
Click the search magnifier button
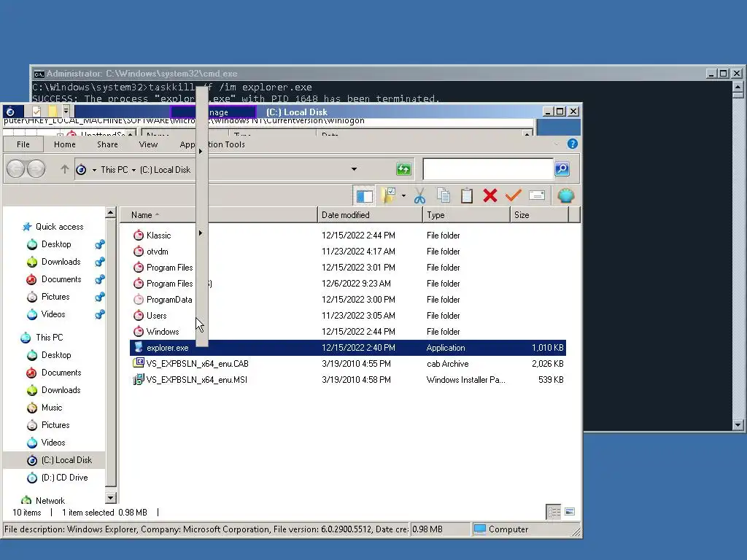pyautogui.click(x=562, y=169)
